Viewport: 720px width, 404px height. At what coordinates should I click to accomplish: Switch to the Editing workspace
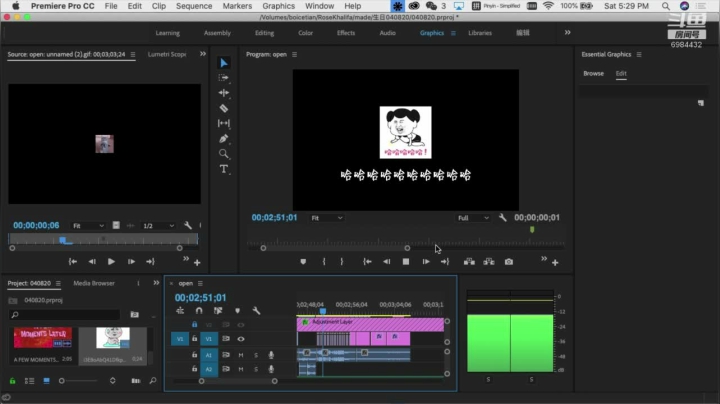pyautogui.click(x=264, y=33)
